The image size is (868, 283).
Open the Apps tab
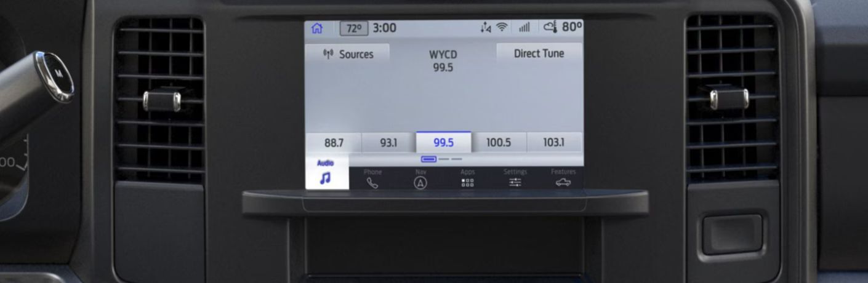(468, 178)
